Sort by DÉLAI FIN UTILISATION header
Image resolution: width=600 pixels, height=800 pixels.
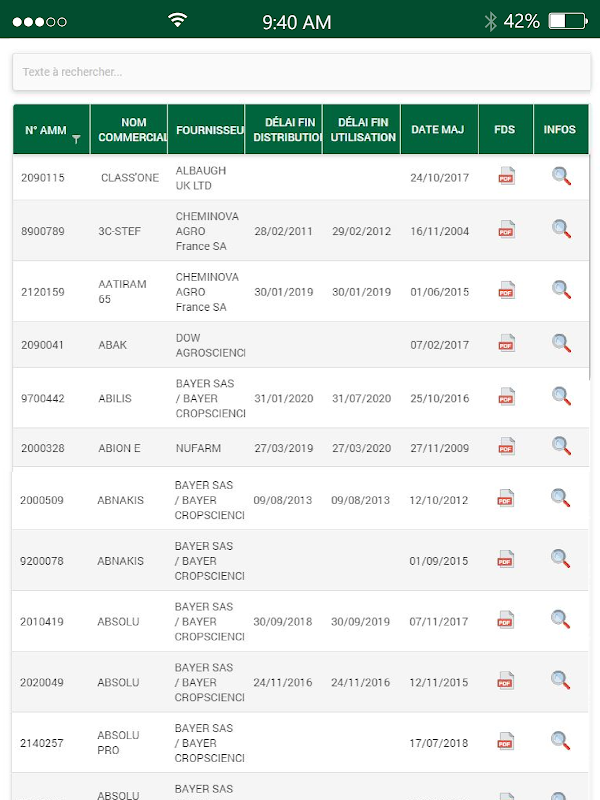(x=362, y=130)
